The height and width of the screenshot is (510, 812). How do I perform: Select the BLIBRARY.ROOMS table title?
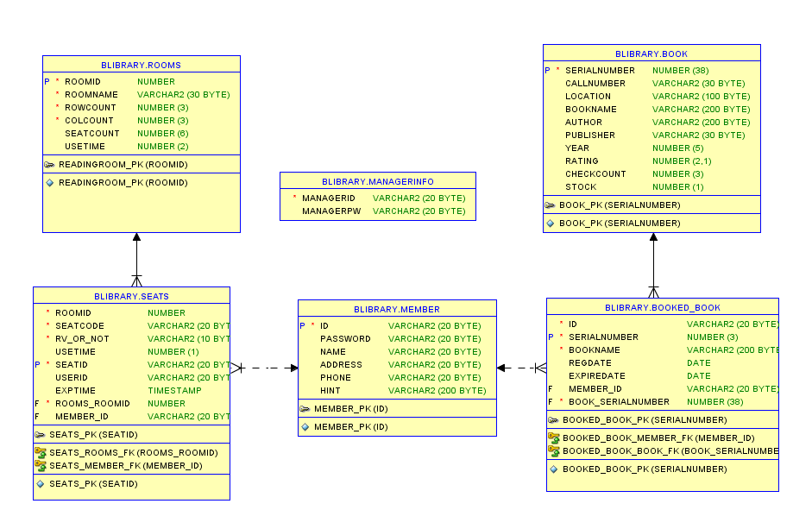[141, 66]
